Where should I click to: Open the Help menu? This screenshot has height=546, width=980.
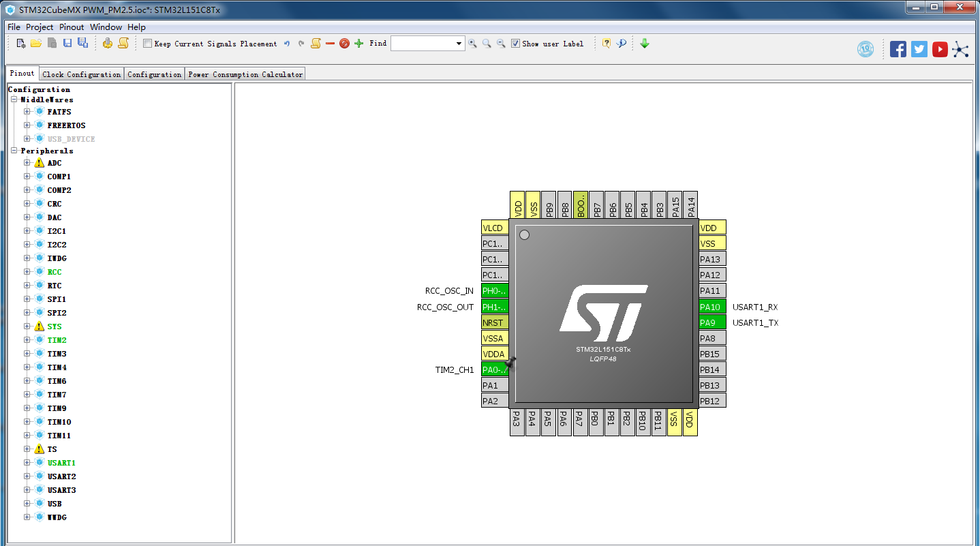click(136, 27)
